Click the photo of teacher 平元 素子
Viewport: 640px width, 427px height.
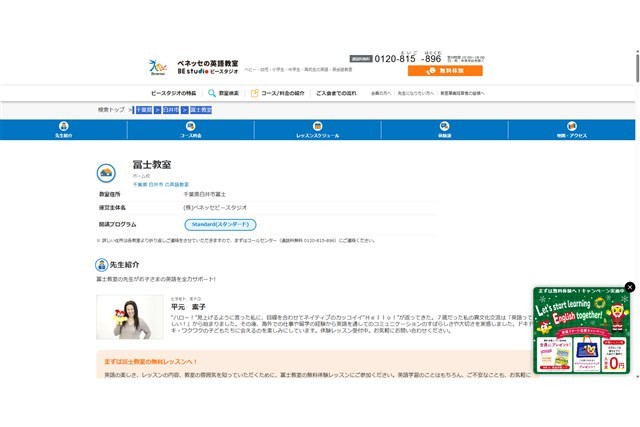[x=130, y=317]
